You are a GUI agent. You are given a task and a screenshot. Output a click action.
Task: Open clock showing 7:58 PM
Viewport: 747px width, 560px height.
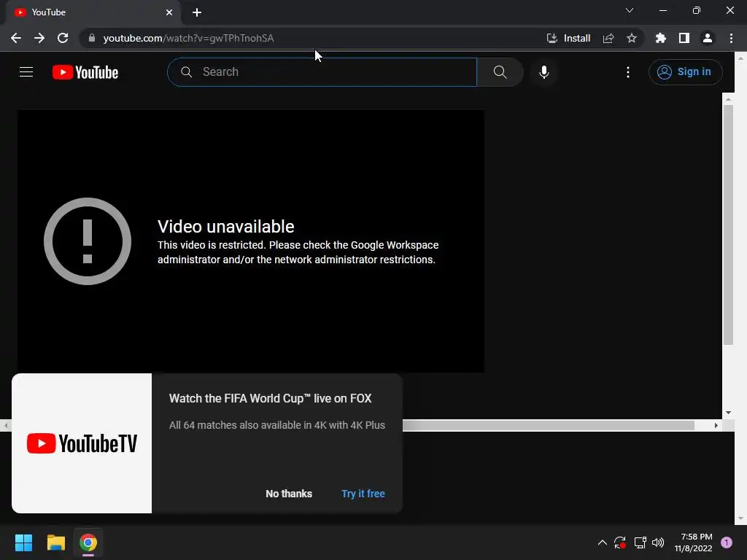pos(693,542)
